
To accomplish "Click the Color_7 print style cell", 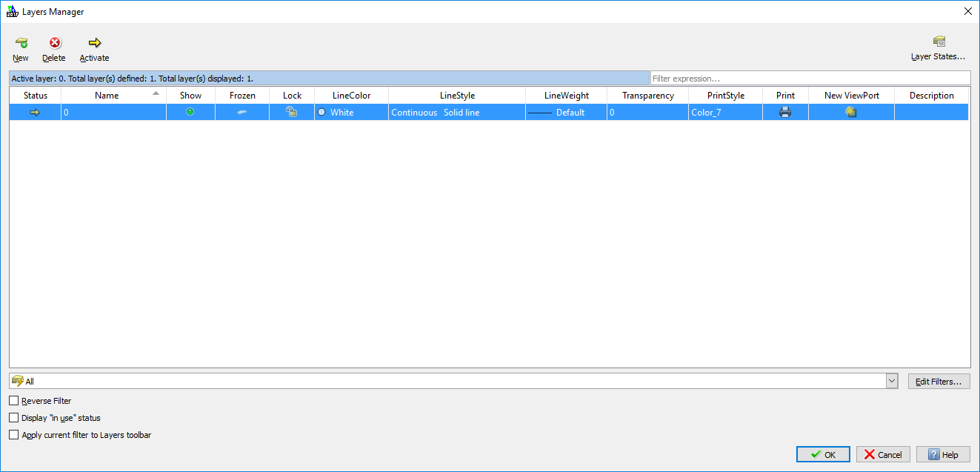I will (x=725, y=113).
